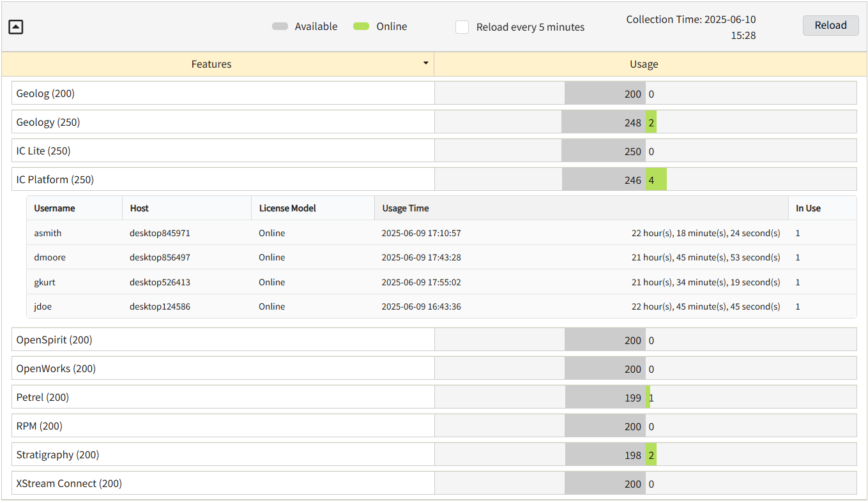
Task: Click the gkurt username link
Action: [x=44, y=282]
